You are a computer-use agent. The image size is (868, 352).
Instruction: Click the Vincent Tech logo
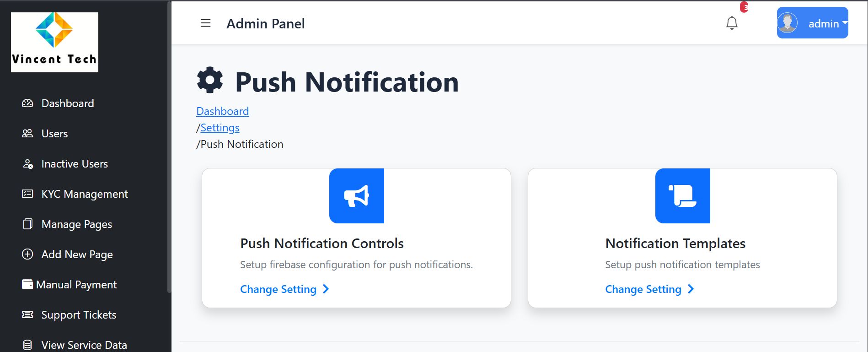(x=54, y=42)
